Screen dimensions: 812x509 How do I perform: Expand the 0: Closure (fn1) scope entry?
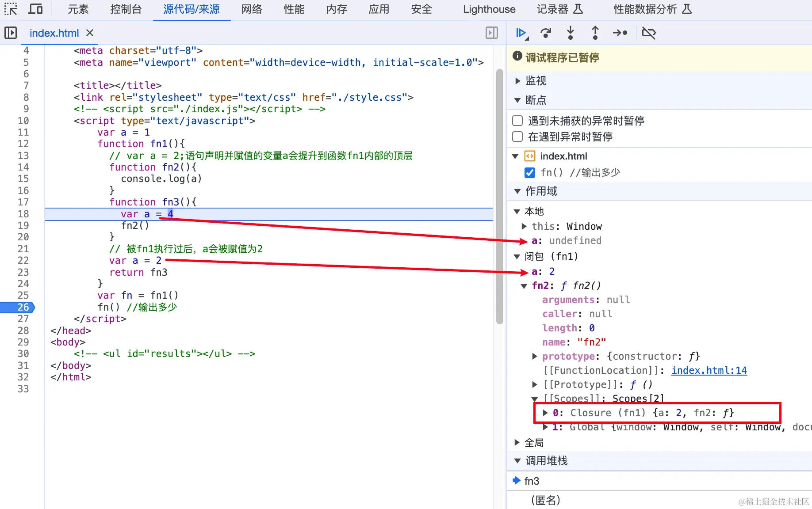point(545,413)
